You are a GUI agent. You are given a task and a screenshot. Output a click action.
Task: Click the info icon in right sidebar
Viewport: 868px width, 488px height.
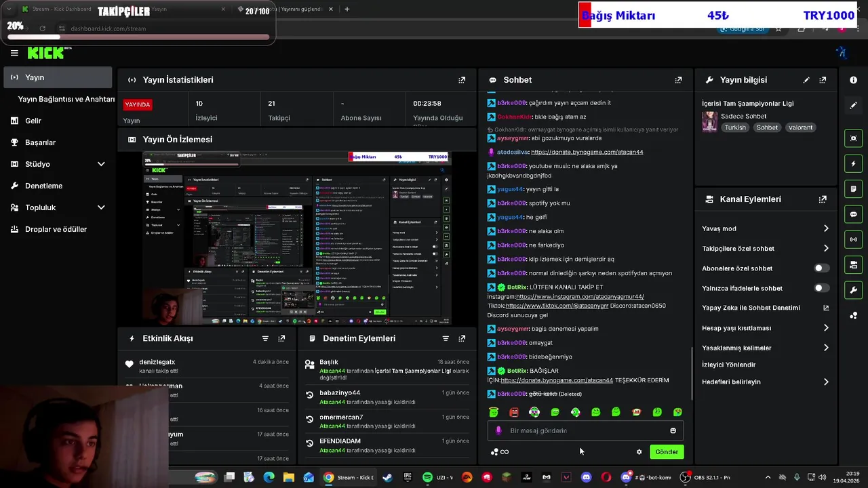[853, 80]
